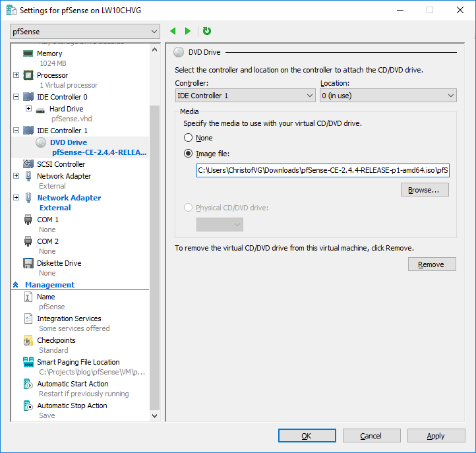Click the DVD Drive disc icon in tree

click(x=41, y=142)
